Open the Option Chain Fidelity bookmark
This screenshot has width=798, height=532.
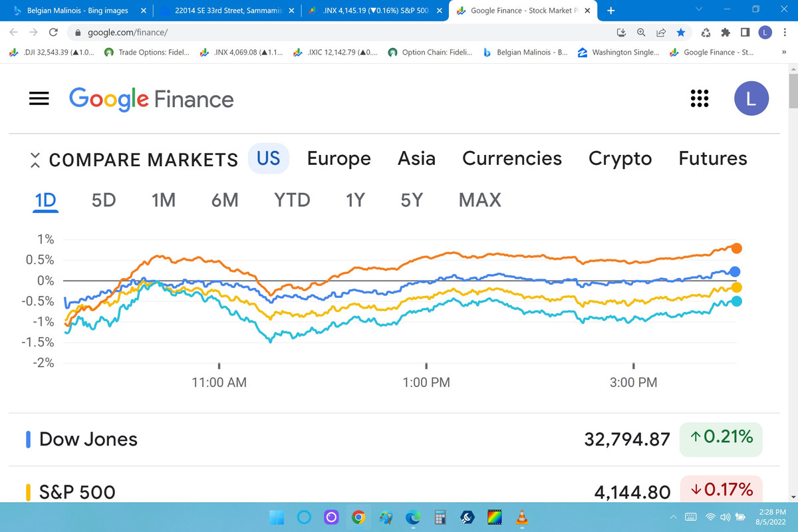pos(430,53)
